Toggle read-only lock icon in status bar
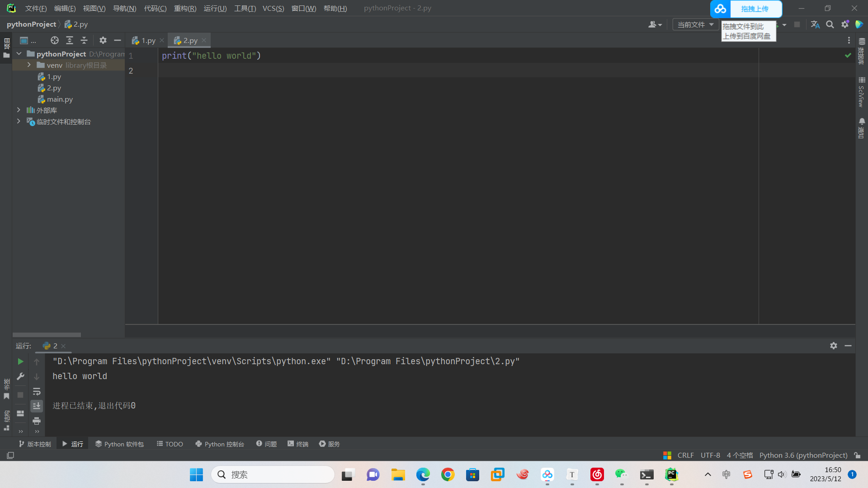The image size is (868, 488). click(x=857, y=455)
